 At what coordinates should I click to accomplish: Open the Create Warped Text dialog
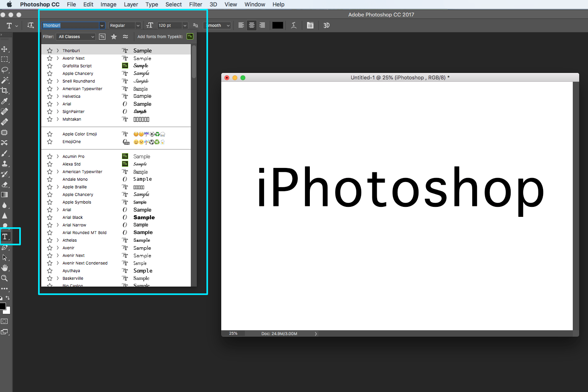click(x=294, y=25)
